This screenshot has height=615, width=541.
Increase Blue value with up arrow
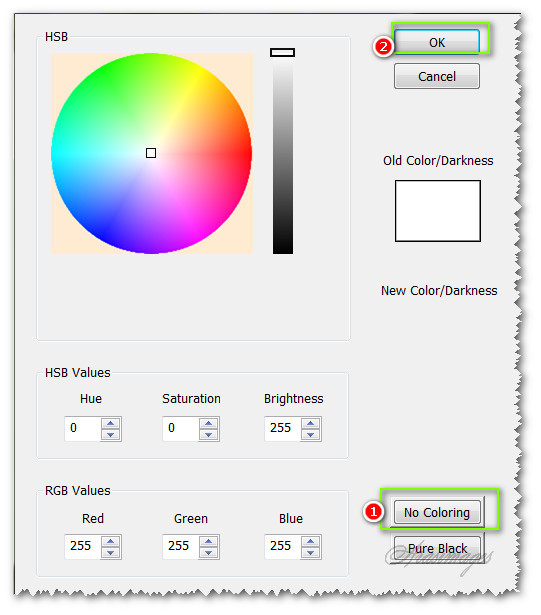click(311, 541)
